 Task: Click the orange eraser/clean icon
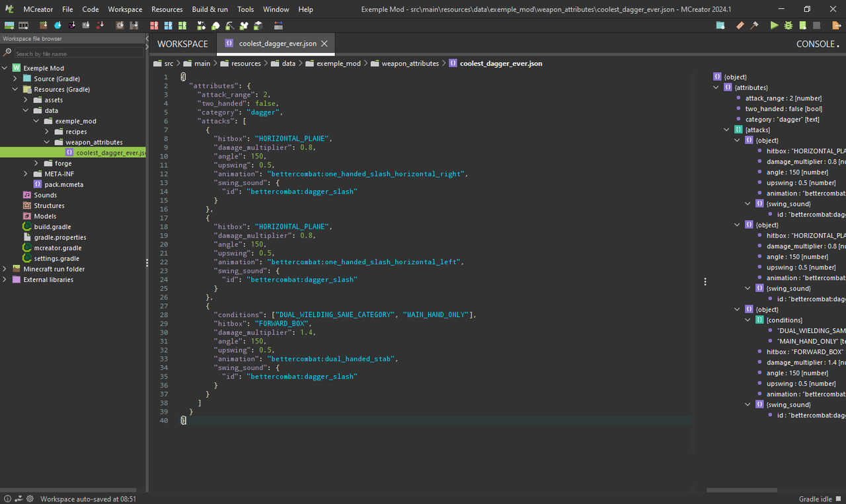pyautogui.click(x=740, y=26)
